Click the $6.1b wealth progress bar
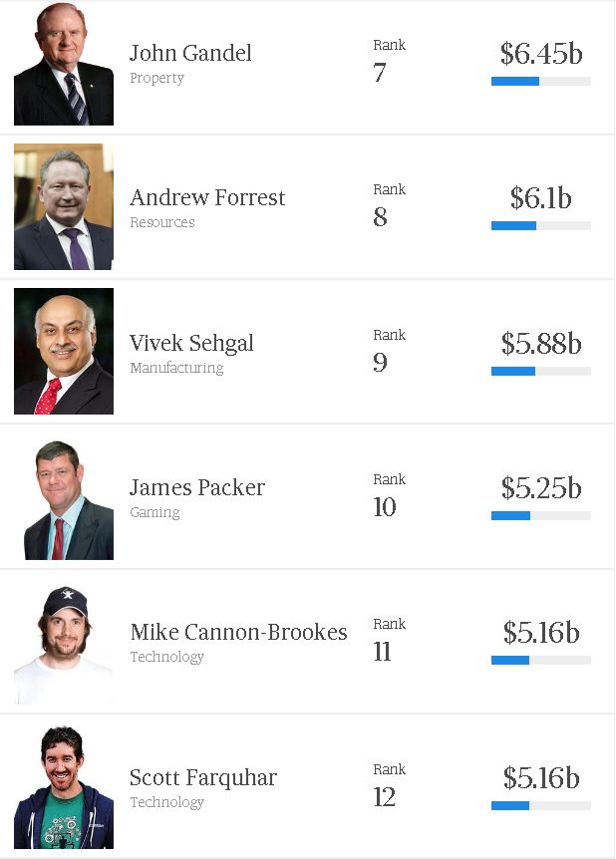Image resolution: width=616 pixels, height=859 pixels. 541,225
